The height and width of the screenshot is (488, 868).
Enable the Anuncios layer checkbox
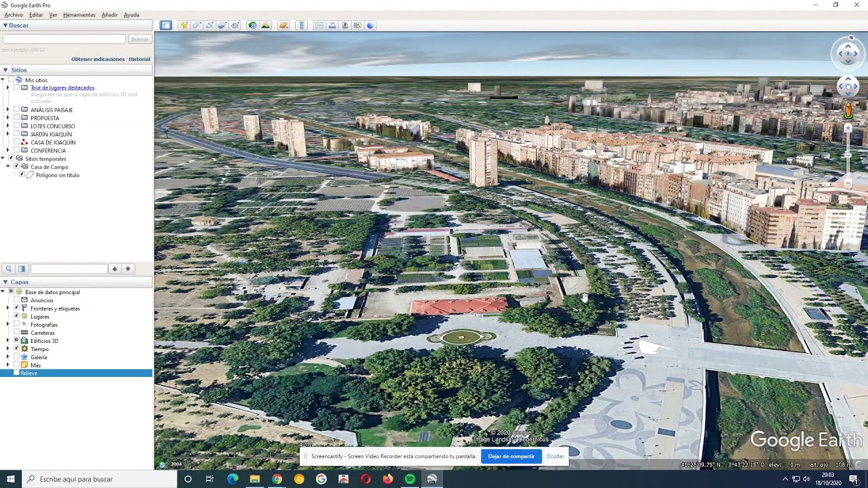click(16, 300)
